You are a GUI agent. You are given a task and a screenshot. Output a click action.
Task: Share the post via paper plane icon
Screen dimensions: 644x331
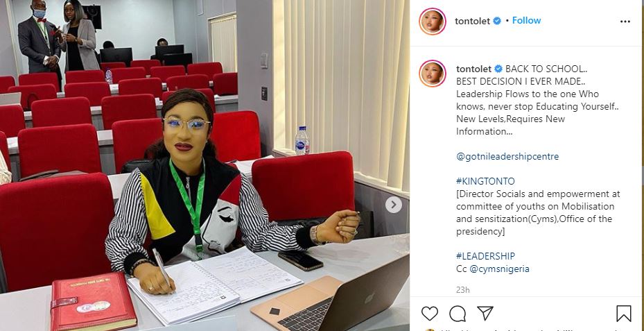pos(485,314)
